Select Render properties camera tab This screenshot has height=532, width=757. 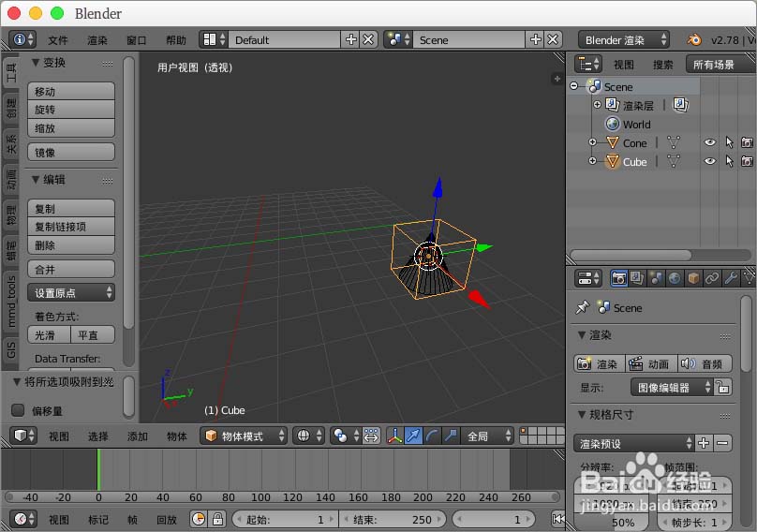[x=619, y=278]
